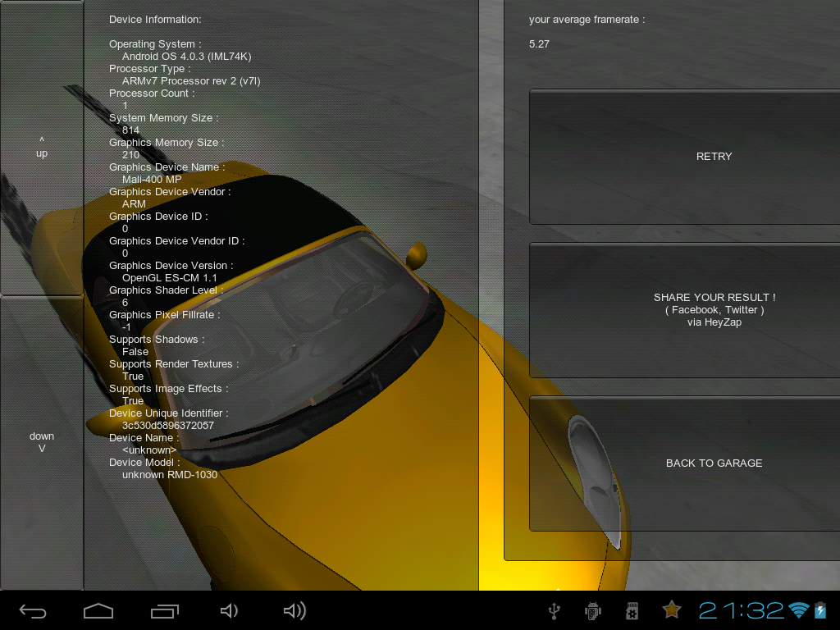Tap the average framerate value 5.27

(x=539, y=44)
